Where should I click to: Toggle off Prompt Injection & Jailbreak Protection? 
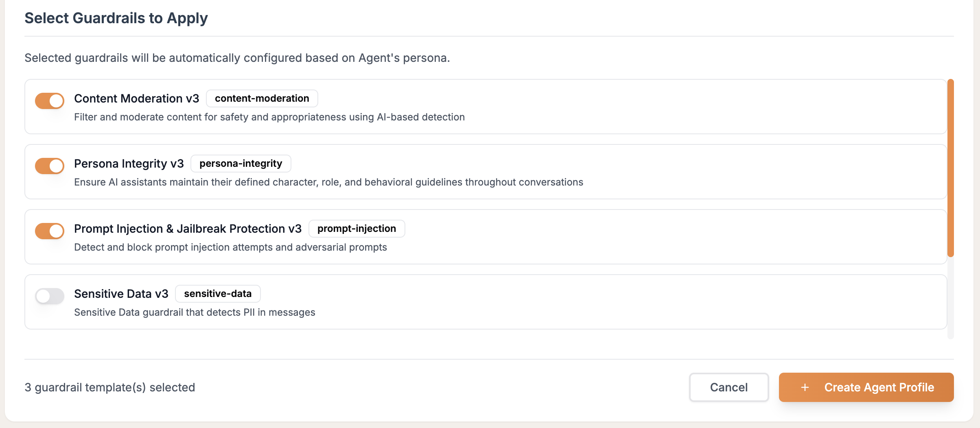(x=50, y=231)
